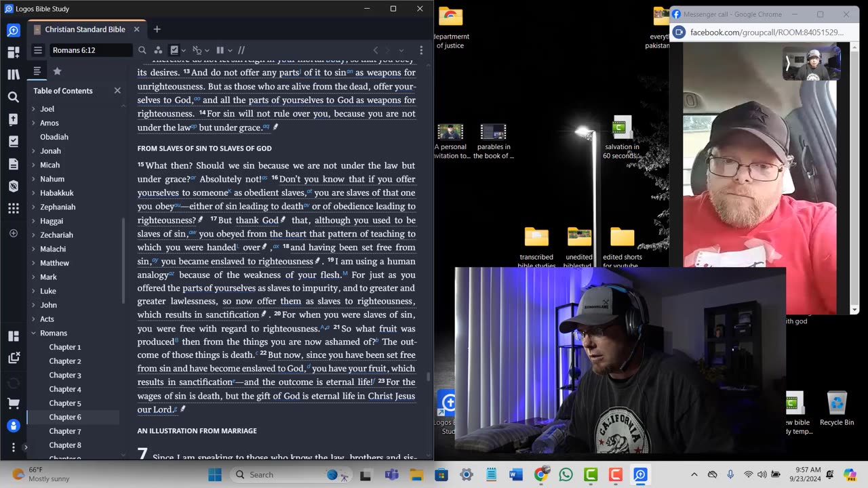This screenshot has height=488, width=868.
Task: Open the Logos Dashboard panel icon
Action: pos(14,52)
